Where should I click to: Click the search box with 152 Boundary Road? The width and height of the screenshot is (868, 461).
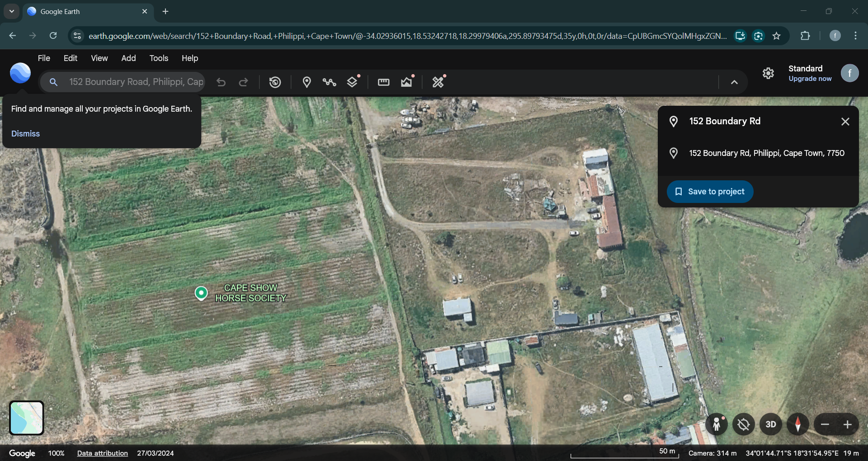[x=136, y=82]
